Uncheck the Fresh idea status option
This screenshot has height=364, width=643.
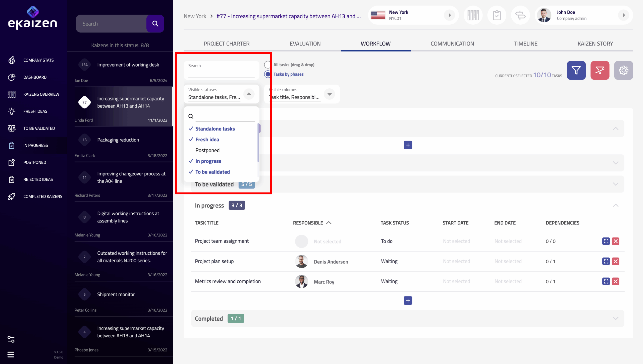pyautogui.click(x=207, y=140)
